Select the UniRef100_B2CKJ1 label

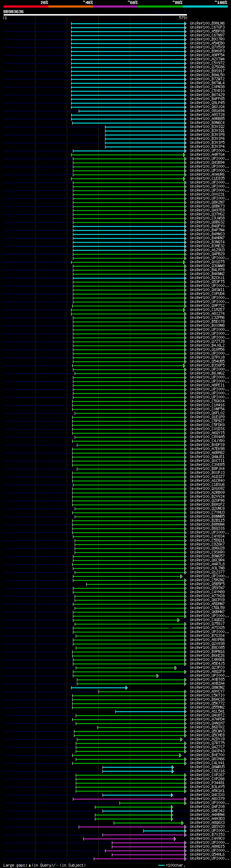pos(207,278)
